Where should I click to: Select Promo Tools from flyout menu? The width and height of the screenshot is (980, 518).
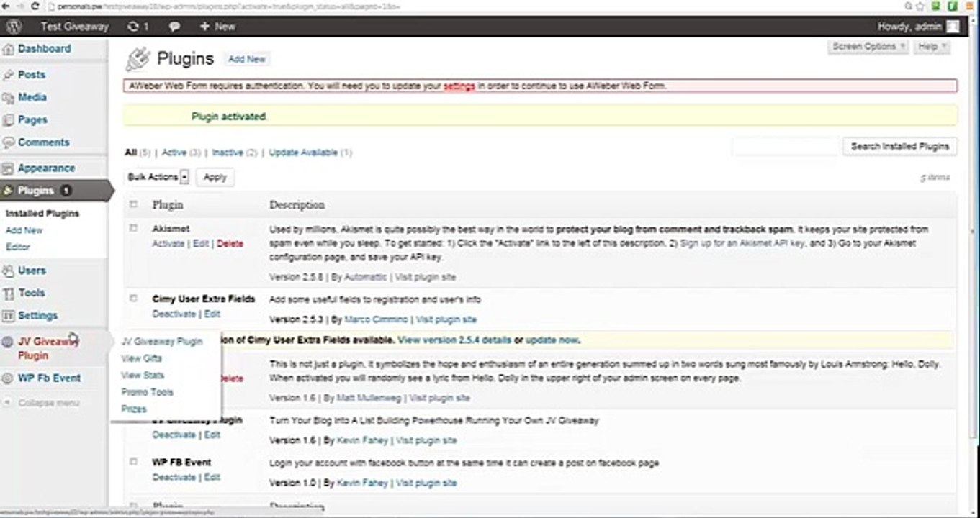[x=148, y=392]
